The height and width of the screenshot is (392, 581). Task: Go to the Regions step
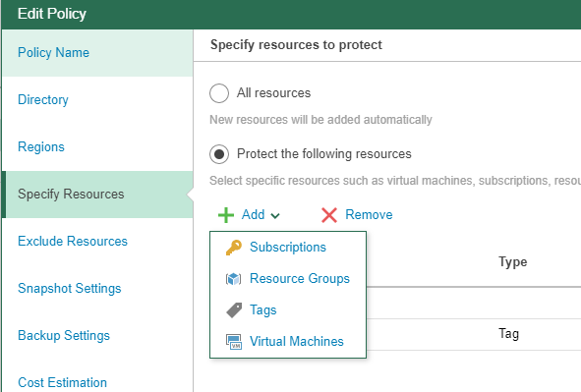click(x=97, y=147)
